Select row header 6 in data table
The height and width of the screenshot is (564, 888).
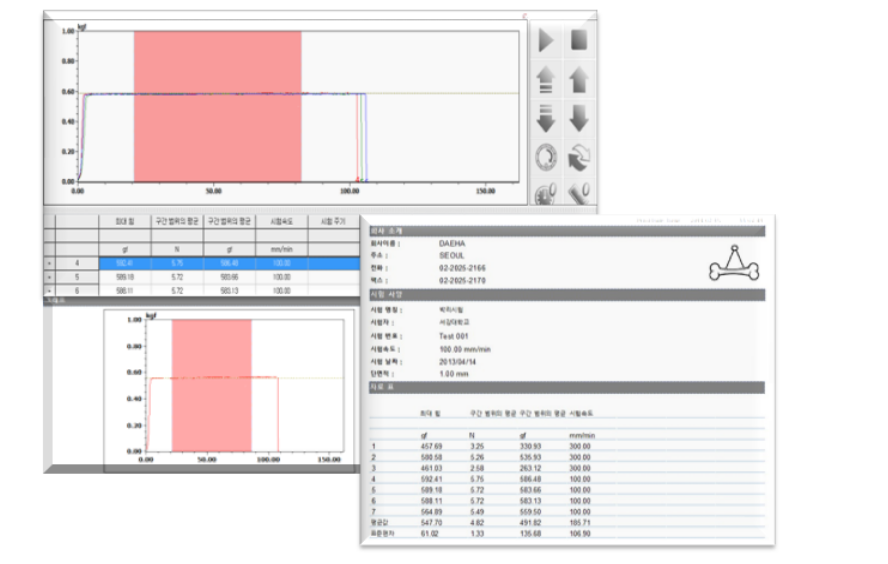[78, 290]
